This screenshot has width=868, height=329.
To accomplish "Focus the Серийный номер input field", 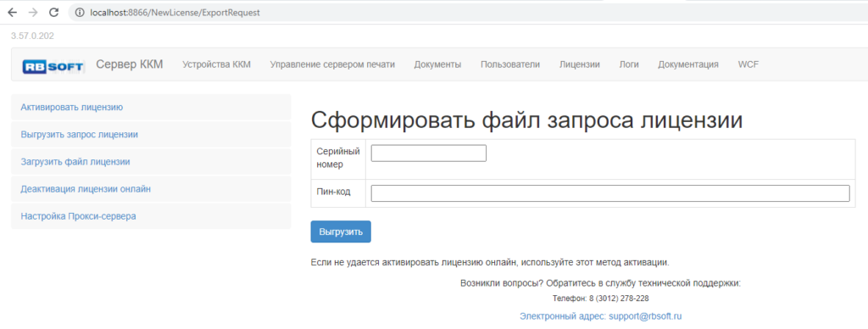I will 428,153.
